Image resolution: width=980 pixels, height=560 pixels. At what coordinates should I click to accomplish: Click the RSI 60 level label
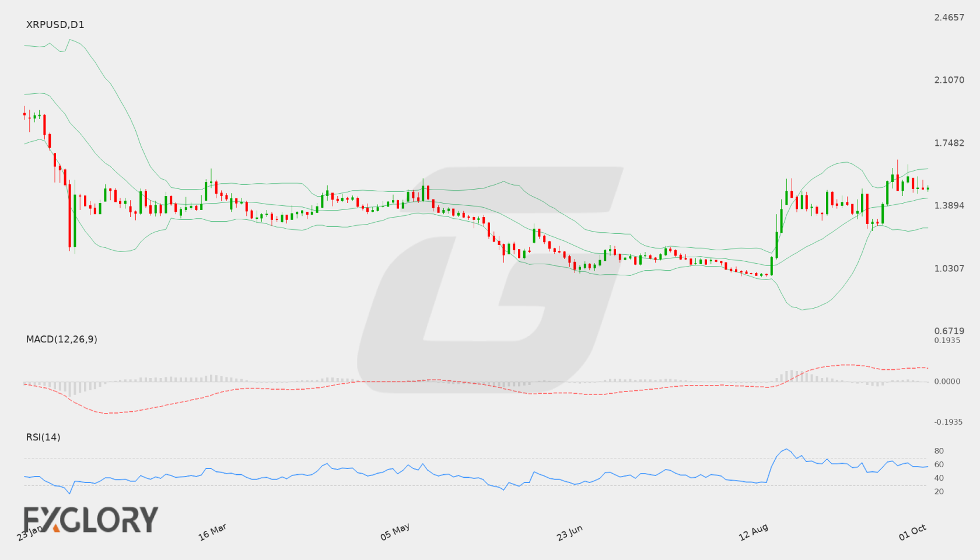point(939,464)
